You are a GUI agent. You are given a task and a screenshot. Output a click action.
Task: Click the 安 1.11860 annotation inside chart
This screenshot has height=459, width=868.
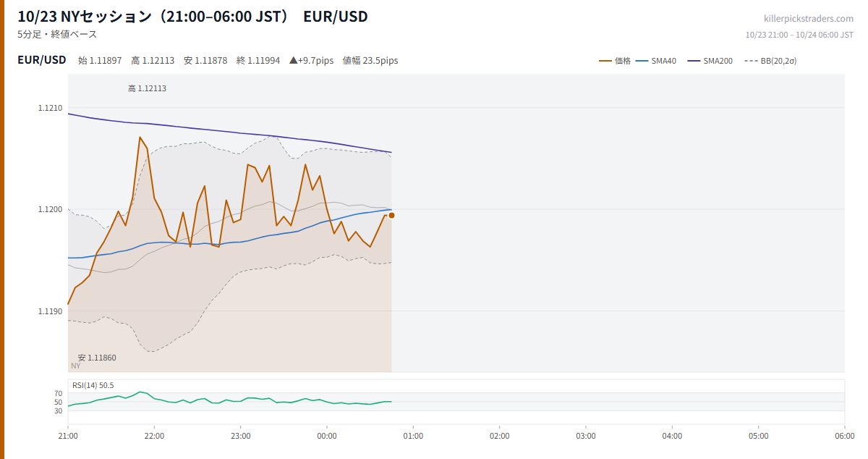point(97,358)
